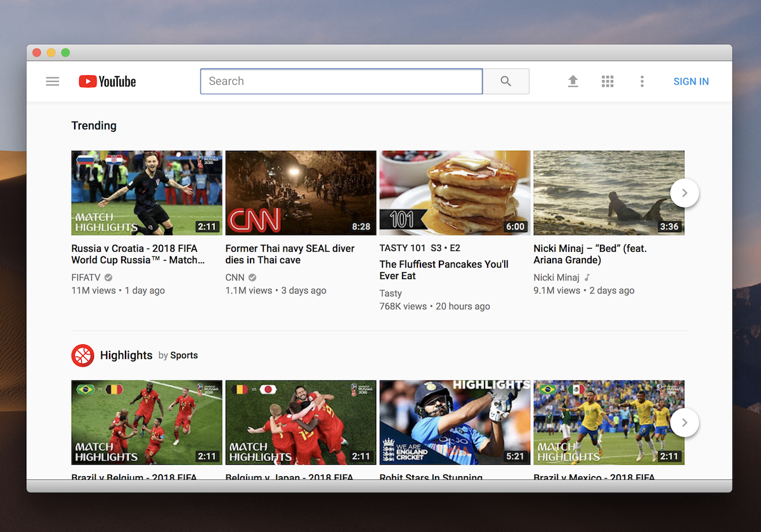Click yellow macOS minimize window button

coord(51,53)
